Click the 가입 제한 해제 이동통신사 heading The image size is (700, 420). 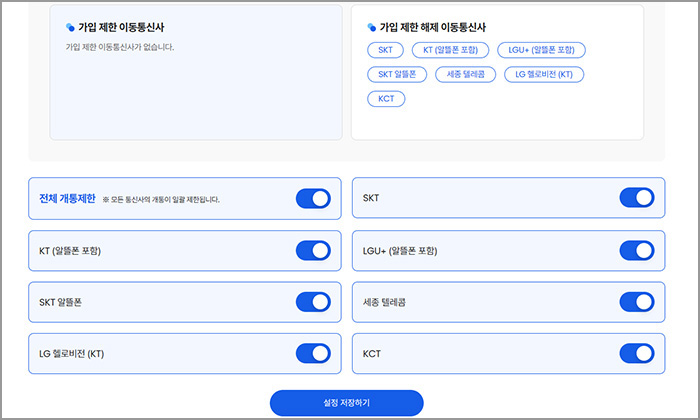click(x=433, y=27)
